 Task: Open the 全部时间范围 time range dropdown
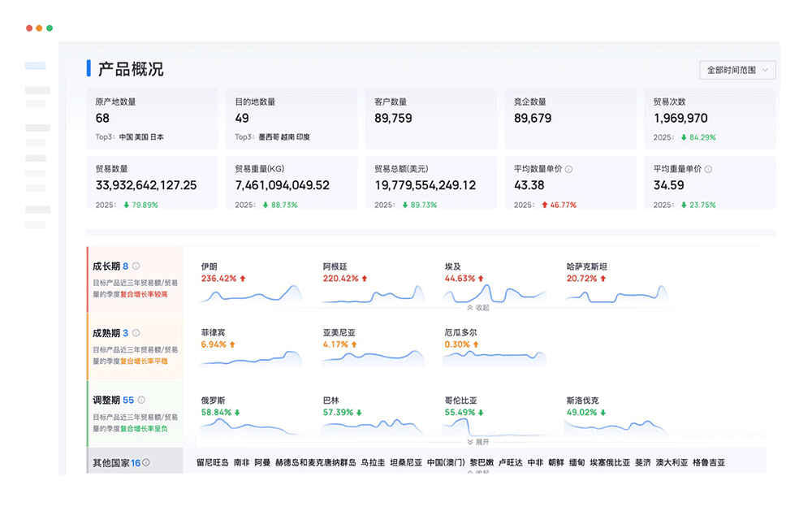click(737, 71)
